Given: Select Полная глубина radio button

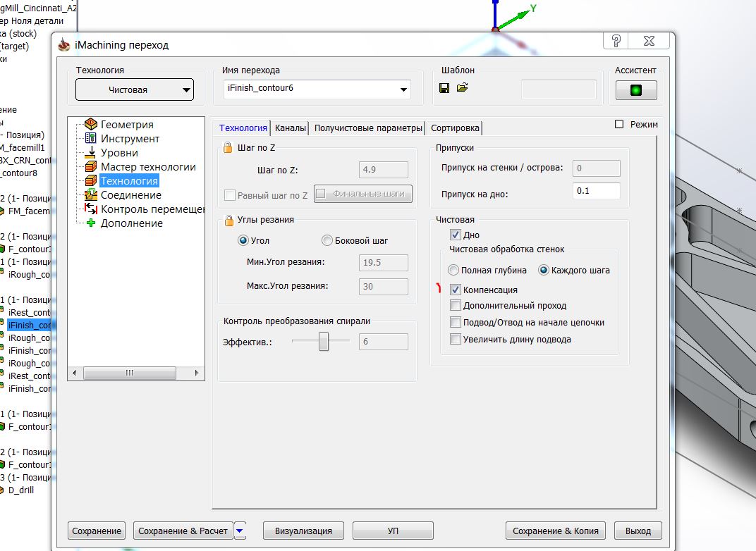Looking at the screenshot, I should coord(453,270).
